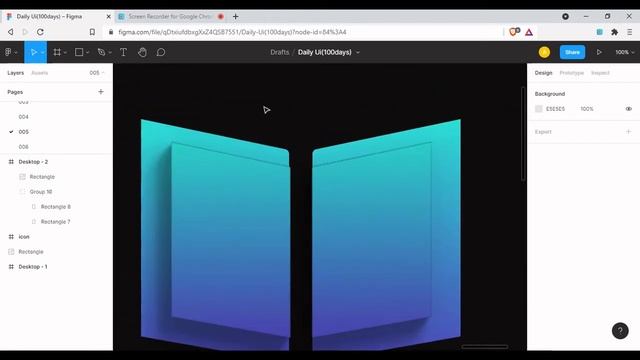Click the icon frame layer's grid icon
This screenshot has width=640, height=360.
[x=11, y=237]
